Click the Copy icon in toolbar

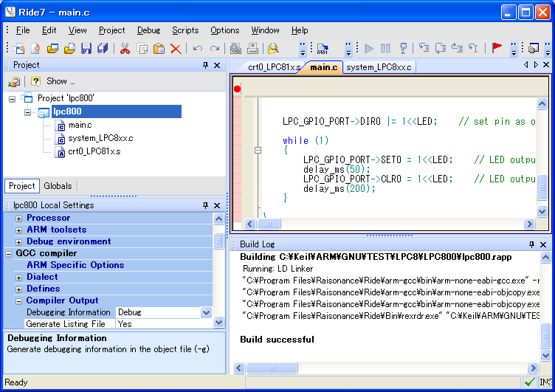(x=142, y=48)
